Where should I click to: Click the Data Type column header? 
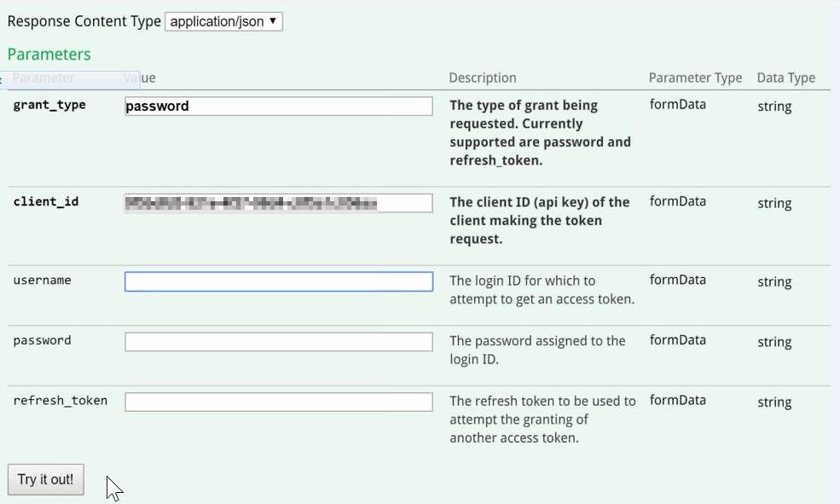[785, 78]
